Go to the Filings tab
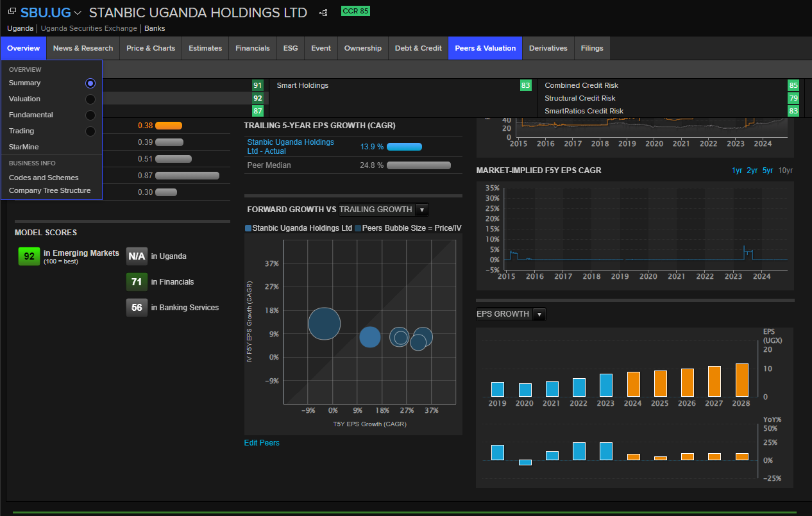Screen dimensions: 812x516 pos(592,48)
